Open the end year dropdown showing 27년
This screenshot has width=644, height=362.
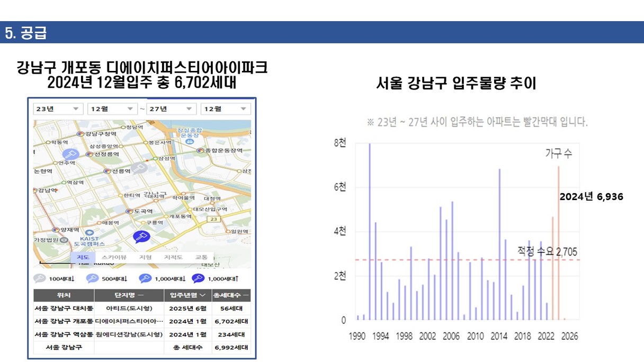(x=171, y=108)
